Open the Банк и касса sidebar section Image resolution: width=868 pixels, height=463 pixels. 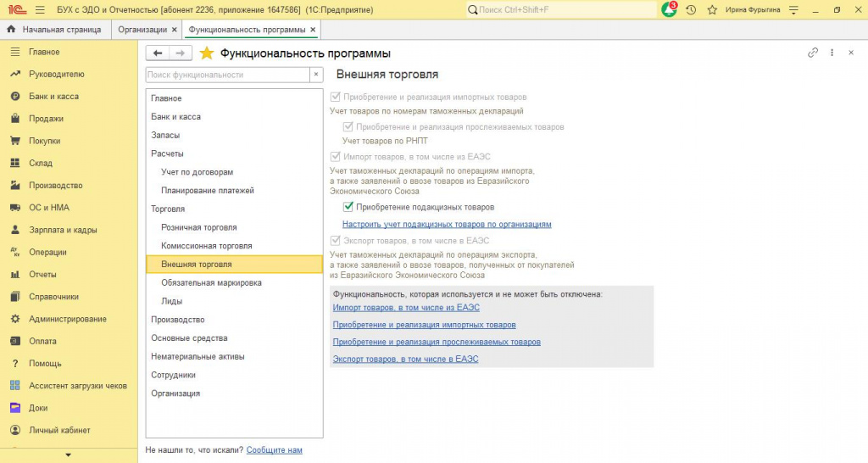pos(53,97)
